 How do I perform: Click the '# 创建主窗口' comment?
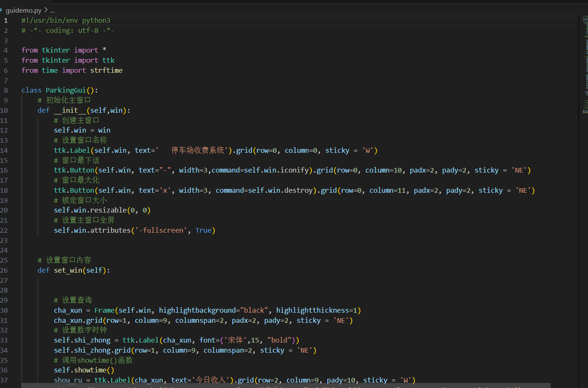pyautogui.click(x=76, y=120)
